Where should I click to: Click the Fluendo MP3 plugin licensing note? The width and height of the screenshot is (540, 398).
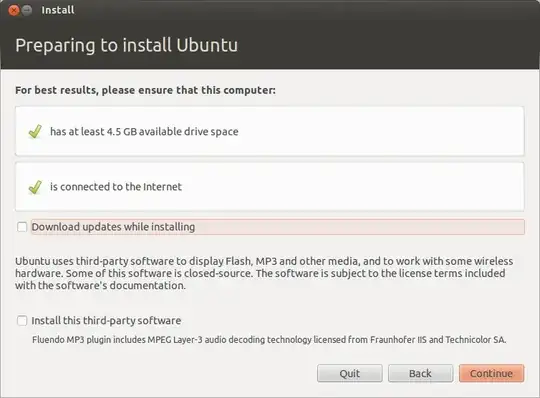click(x=269, y=340)
